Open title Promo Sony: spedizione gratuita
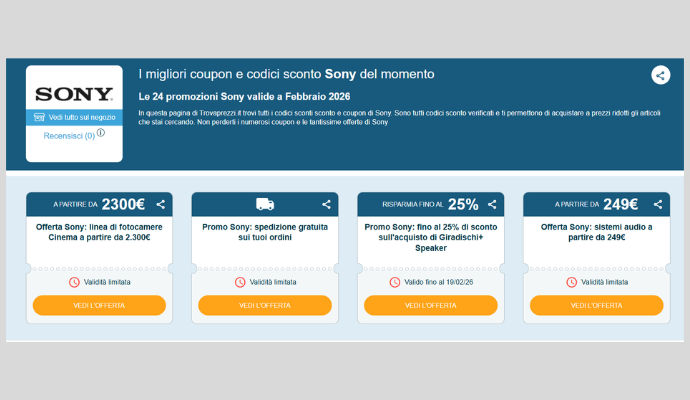This screenshot has width=690, height=400. tap(265, 232)
